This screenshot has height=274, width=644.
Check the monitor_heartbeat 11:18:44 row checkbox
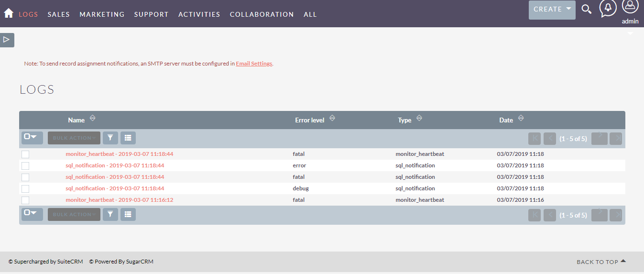pyautogui.click(x=25, y=154)
